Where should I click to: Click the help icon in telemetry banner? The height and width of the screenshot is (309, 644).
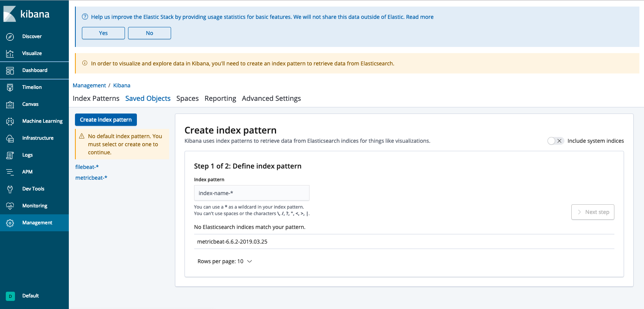[85, 17]
